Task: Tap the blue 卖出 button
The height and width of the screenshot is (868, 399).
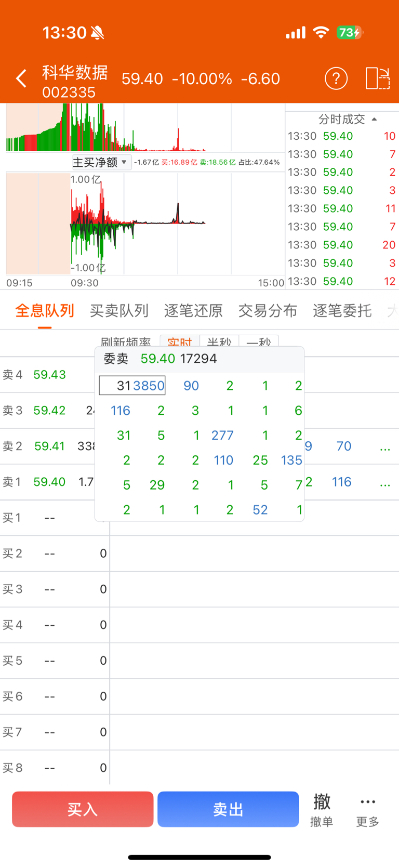Action: point(228,809)
